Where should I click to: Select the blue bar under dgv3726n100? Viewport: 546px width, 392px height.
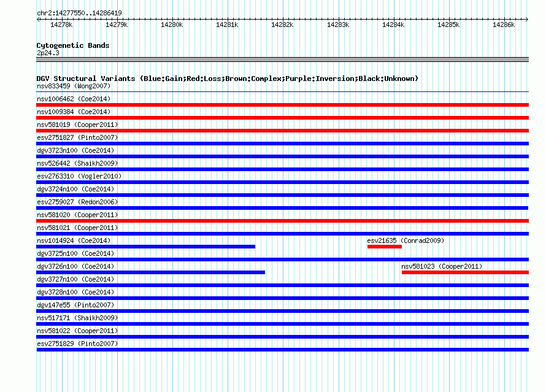[150, 272]
